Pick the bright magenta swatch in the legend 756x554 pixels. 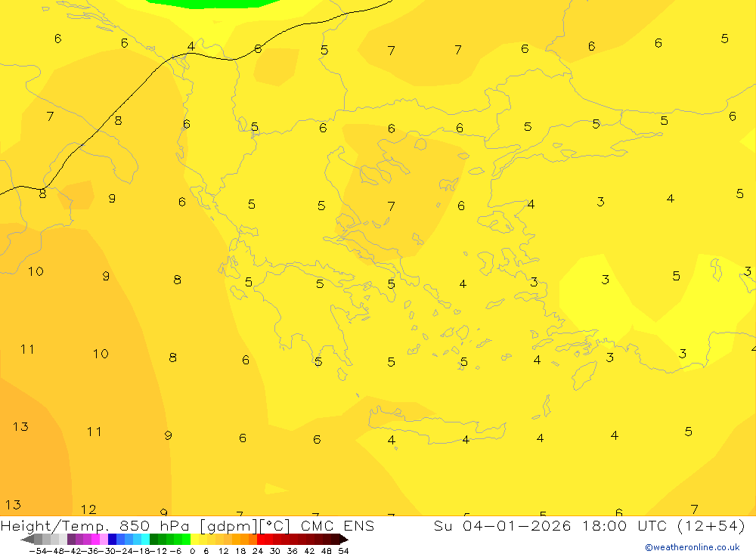[95, 540]
